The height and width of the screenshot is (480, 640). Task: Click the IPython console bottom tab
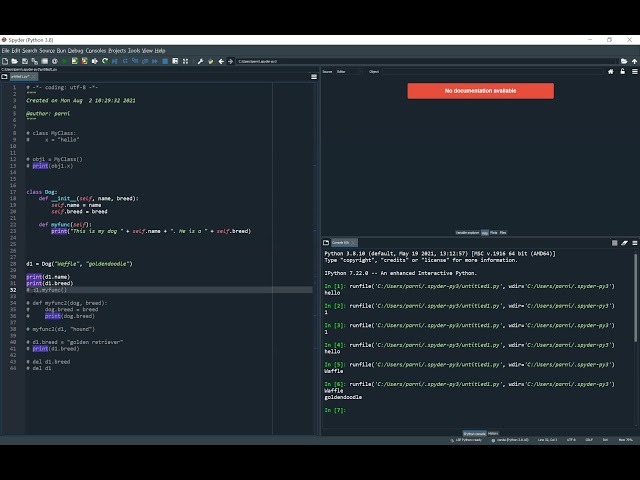(x=474, y=433)
